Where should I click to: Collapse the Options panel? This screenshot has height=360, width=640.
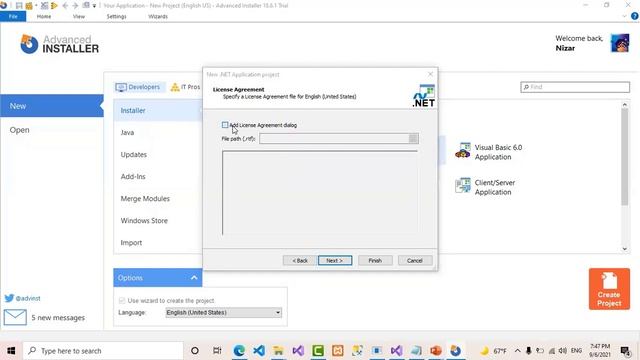194,278
